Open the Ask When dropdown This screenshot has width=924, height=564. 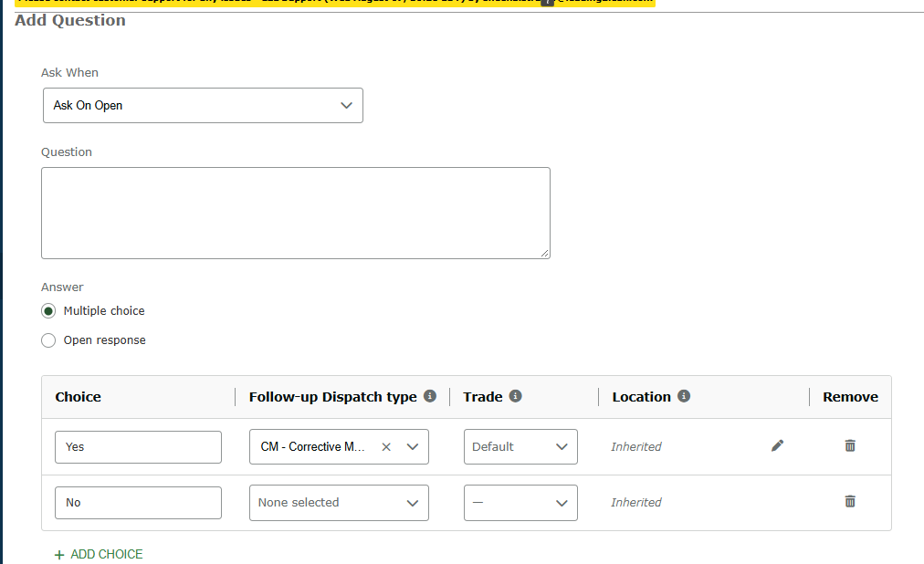tap(203, 105)
